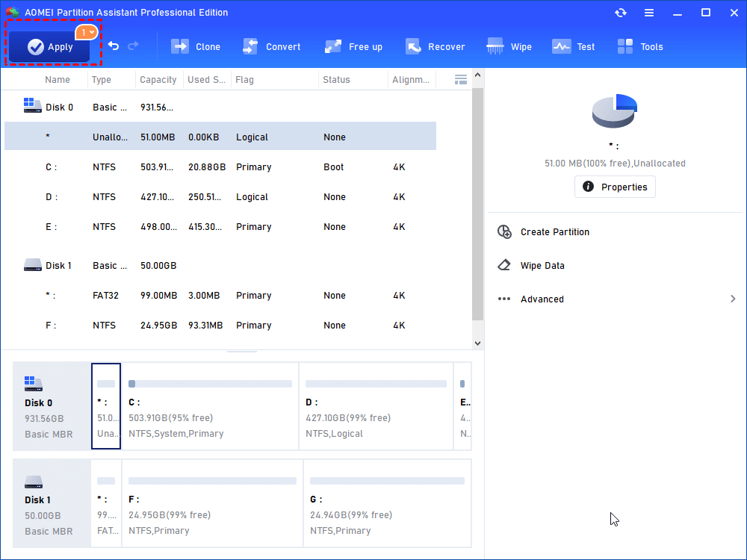
Task: Click the Status column header
Action: [x=336, y=80]
